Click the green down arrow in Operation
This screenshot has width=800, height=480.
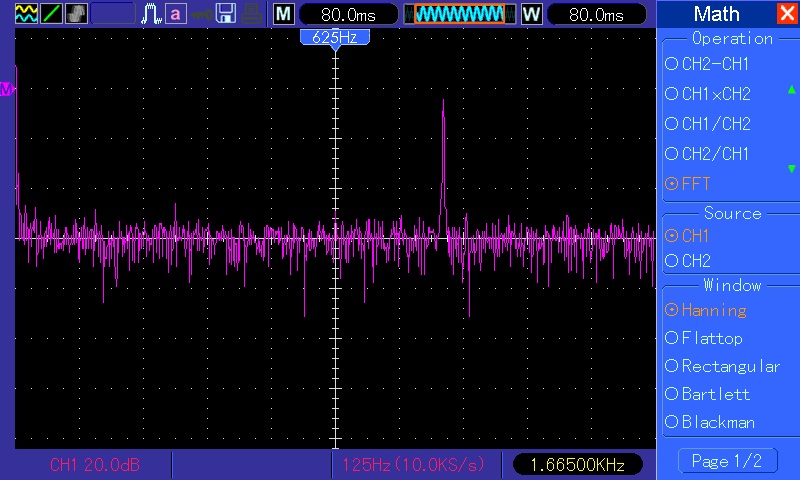(x=791, y=169)
